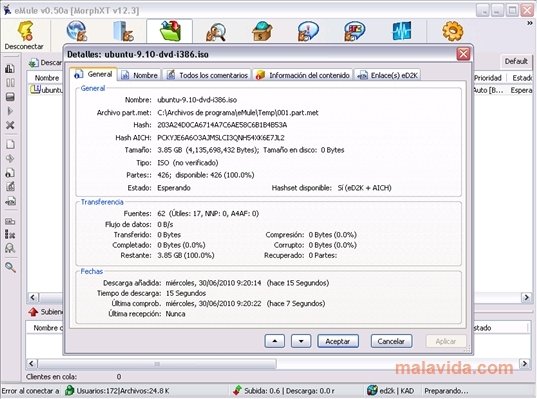Click the 'Auto [B...' priority cell
The width and height of the screenshot is (537, 399).
pos(488,90)
